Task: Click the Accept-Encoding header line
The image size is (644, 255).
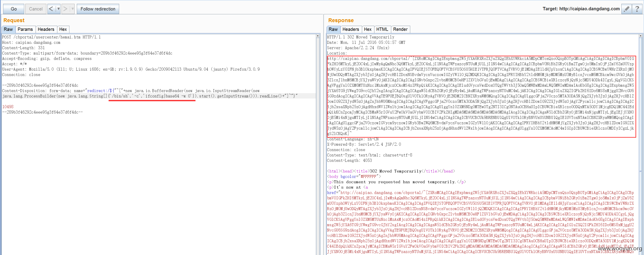Action: 47,59
